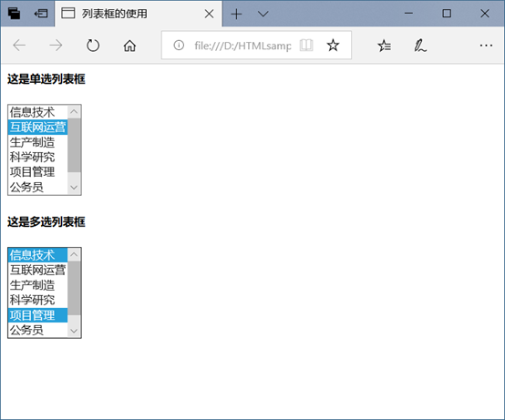
Task: Open a new tab with plus button
Action: 236,14
